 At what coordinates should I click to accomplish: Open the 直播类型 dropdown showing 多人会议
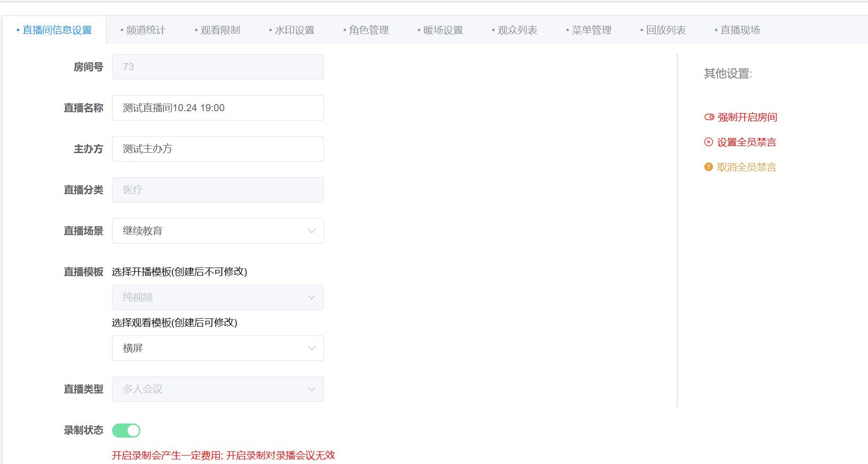(x=218, y=389)
